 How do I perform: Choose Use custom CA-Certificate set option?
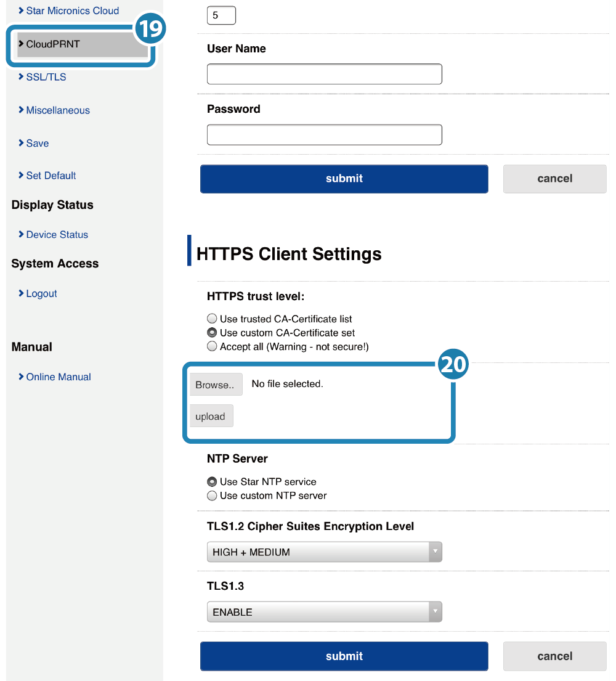pos(213,333)
